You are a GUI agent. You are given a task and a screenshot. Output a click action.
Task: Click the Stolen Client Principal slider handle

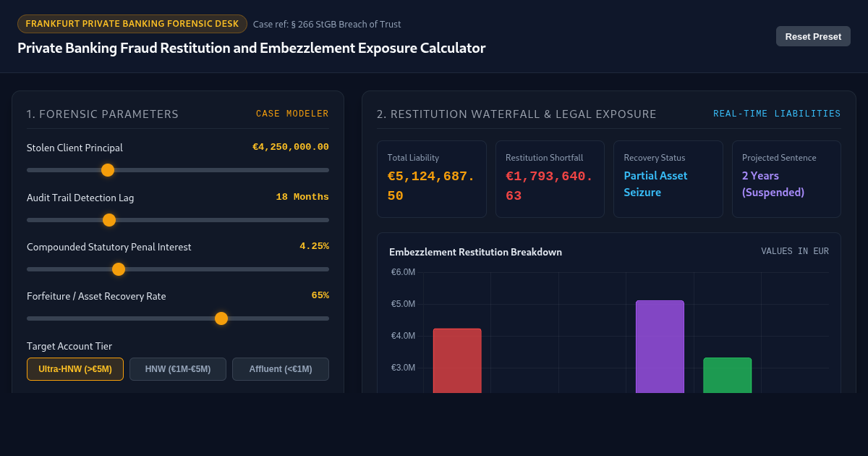pyautogui.click(x=108, y=170)
